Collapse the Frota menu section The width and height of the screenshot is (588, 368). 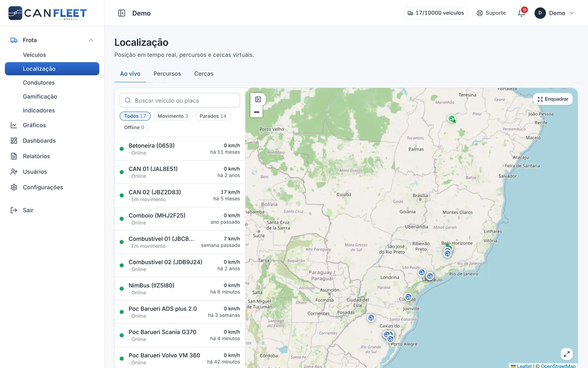pyautogui.click(x=52, y=40)
